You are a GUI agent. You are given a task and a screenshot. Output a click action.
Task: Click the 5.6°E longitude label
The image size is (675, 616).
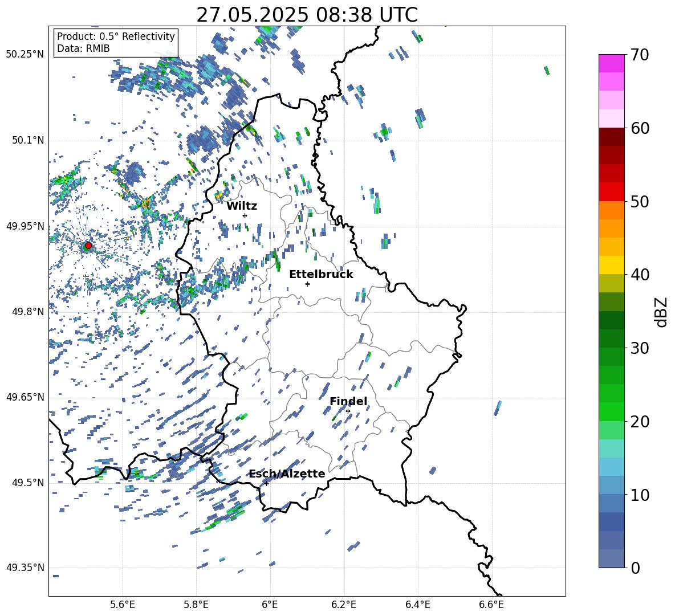click(123, 605)
